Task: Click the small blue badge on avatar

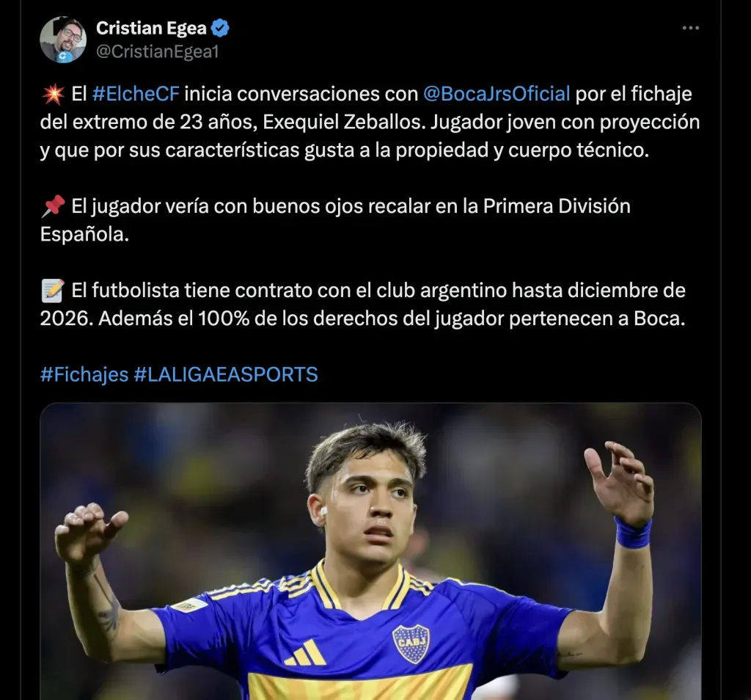Action: 65,56
